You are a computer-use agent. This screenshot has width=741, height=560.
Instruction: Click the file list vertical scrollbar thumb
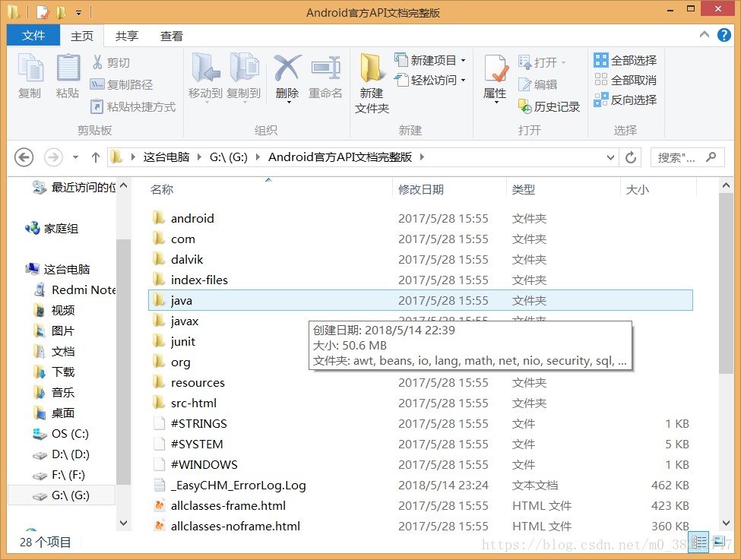727,283
